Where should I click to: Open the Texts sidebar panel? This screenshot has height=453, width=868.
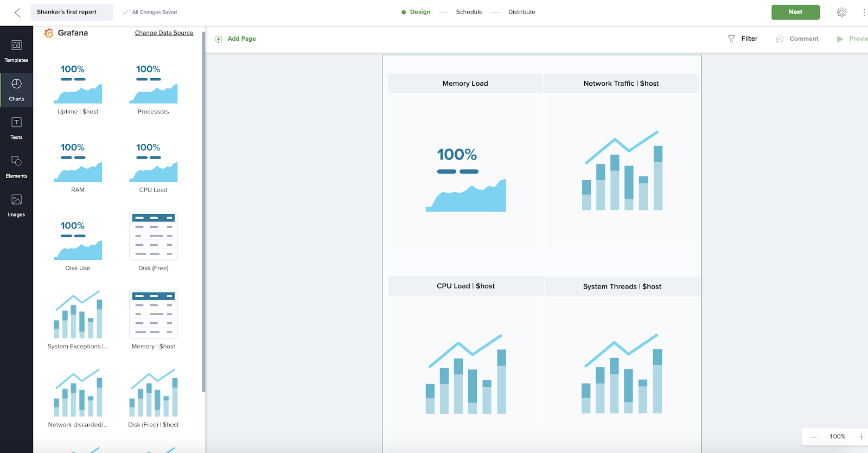(16, 129)
